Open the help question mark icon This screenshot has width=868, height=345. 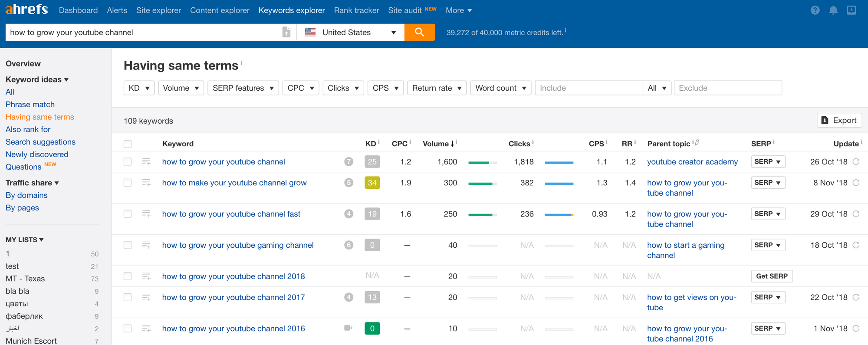click(815, 10)
